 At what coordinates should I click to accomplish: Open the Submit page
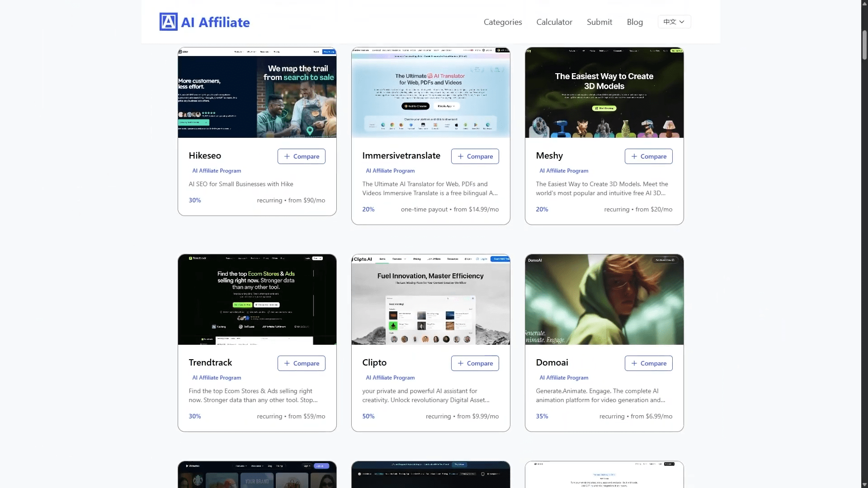pos(599,22)
